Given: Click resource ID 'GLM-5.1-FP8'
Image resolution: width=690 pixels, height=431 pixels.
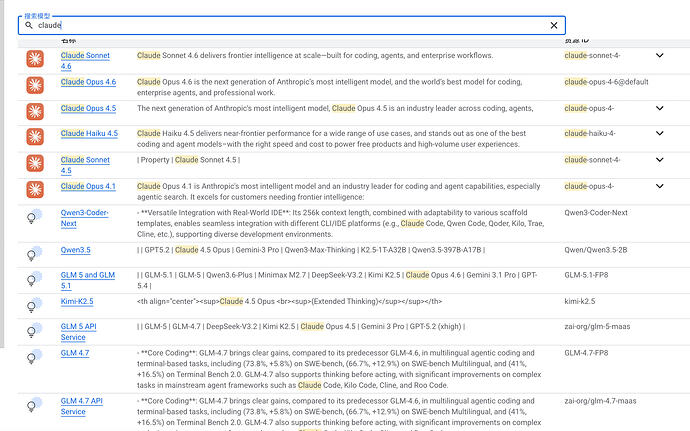Looking at the screenshot, I should [x=586, y=275].
